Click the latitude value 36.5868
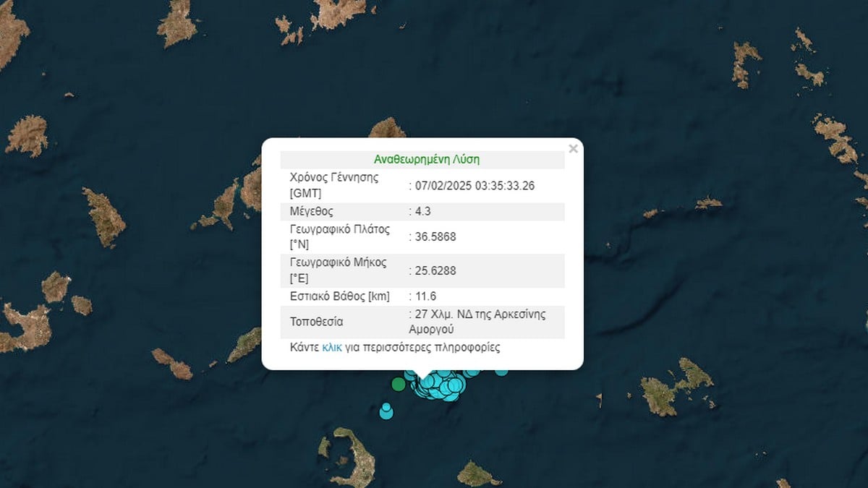Image resolution: width=868 pixels, height=488 pixels. [435, 236]
